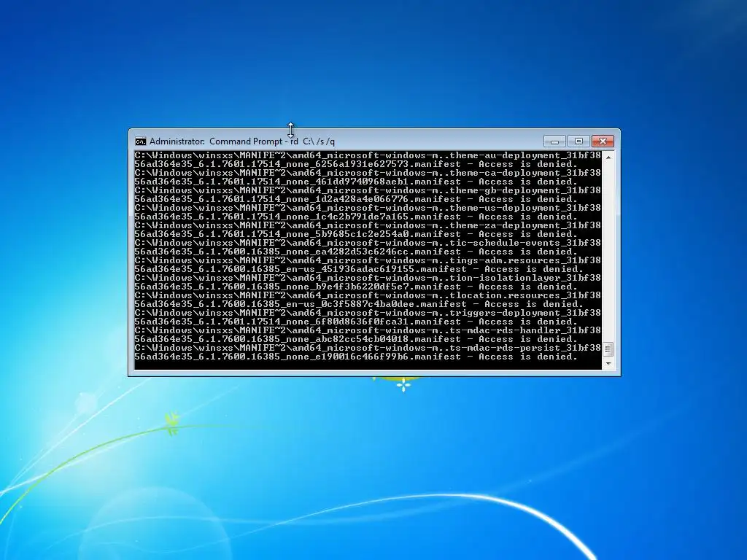Click the line containing b9e4f3b6220df5e7.manifest
747x560 pixels.
(x=356, y=287)
